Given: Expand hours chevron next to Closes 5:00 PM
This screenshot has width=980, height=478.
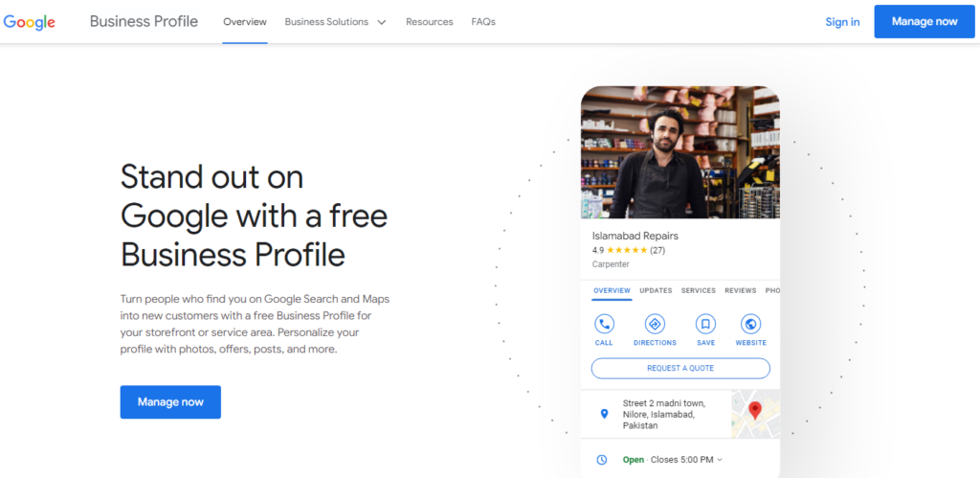Looking at the screenshot, I should coord(720,460).
